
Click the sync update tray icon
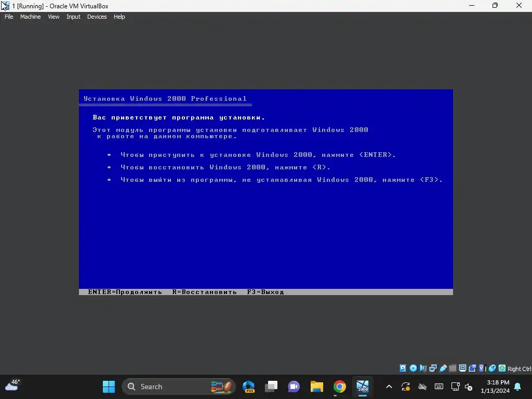click(x=405, y=387)
